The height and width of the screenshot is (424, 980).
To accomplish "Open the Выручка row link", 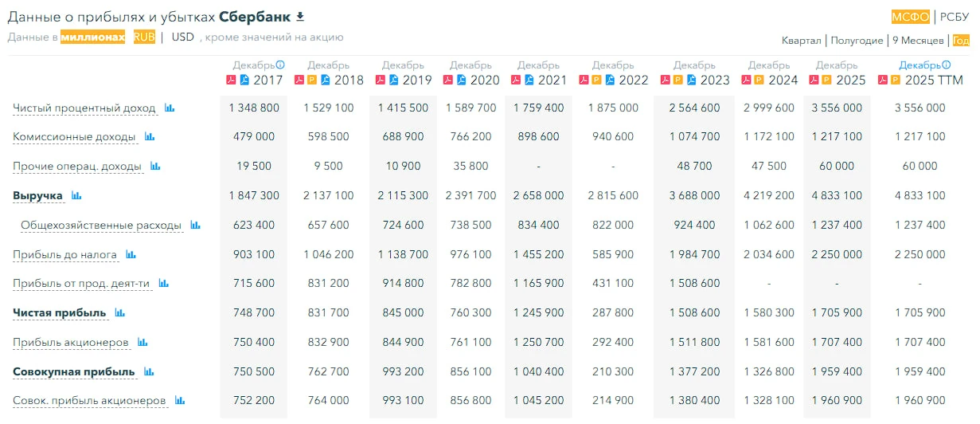I will coord(37,195).
